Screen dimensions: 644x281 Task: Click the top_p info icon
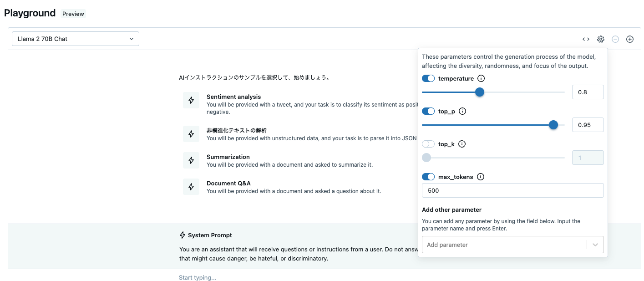[462, 111]
